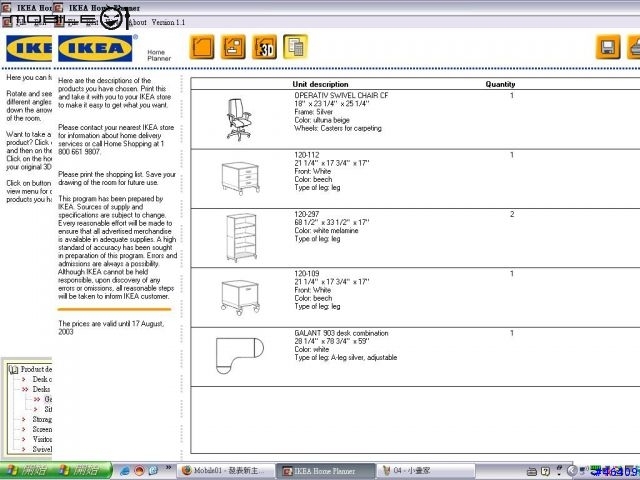Click the 120-297 product name

coord(307,214)
